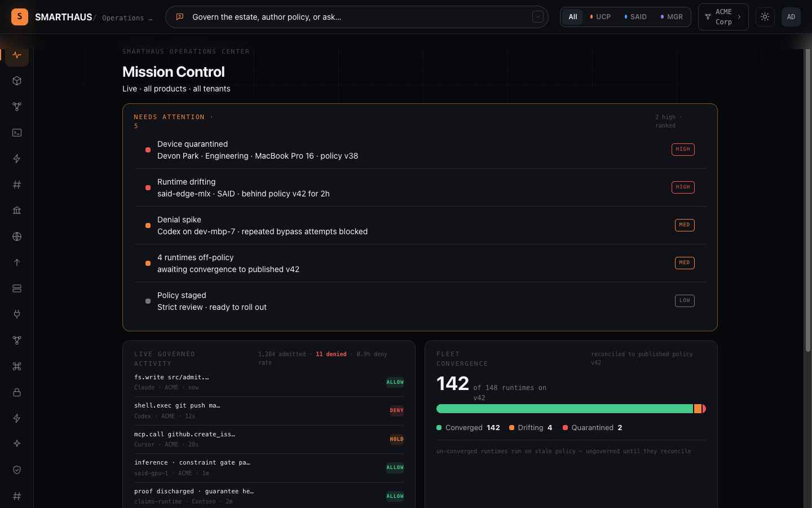This screenshot has width=812, height=508.
Task: Open the Device quarantined alert
Action: tap(420, 150)
